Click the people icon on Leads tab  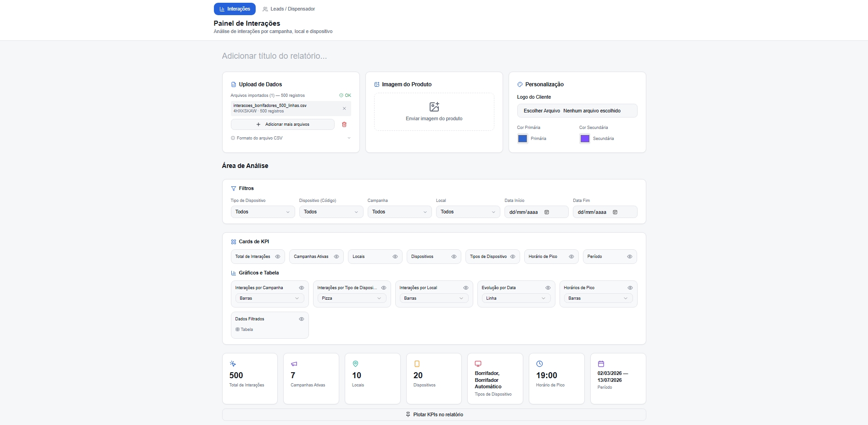[x=265, y=9]
